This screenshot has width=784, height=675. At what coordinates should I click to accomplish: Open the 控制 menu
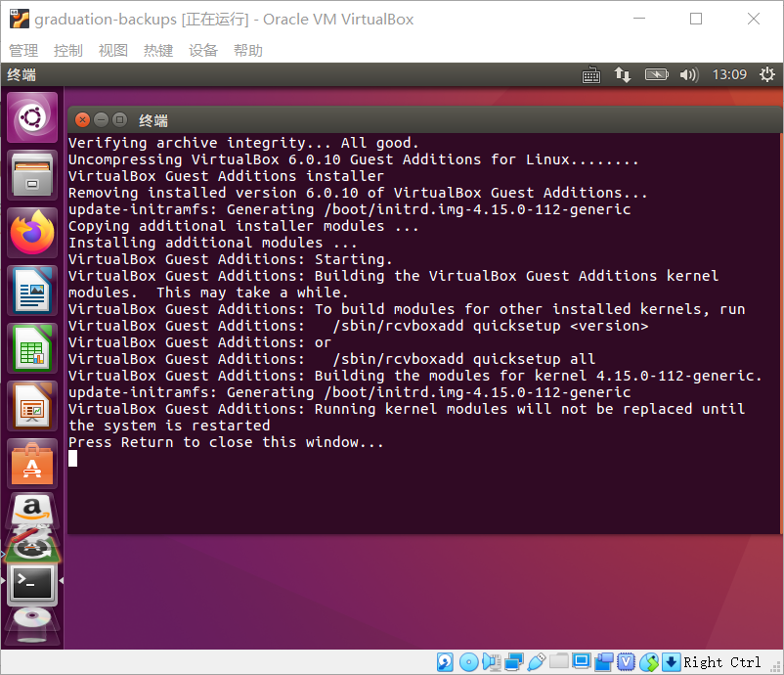pyautogui.click(x=68, y=51)
